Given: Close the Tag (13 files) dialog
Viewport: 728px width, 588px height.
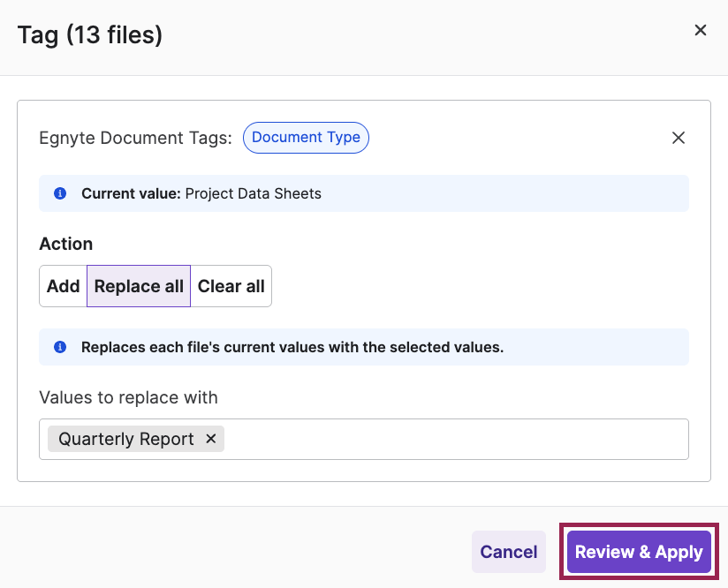Looking at the screenshot, I should (700, 30).
